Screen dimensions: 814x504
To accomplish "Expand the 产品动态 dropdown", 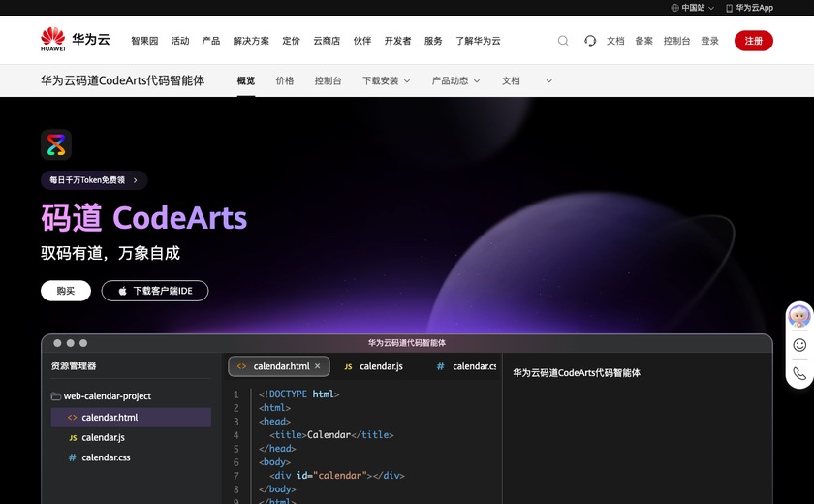I will coord(477,81).
